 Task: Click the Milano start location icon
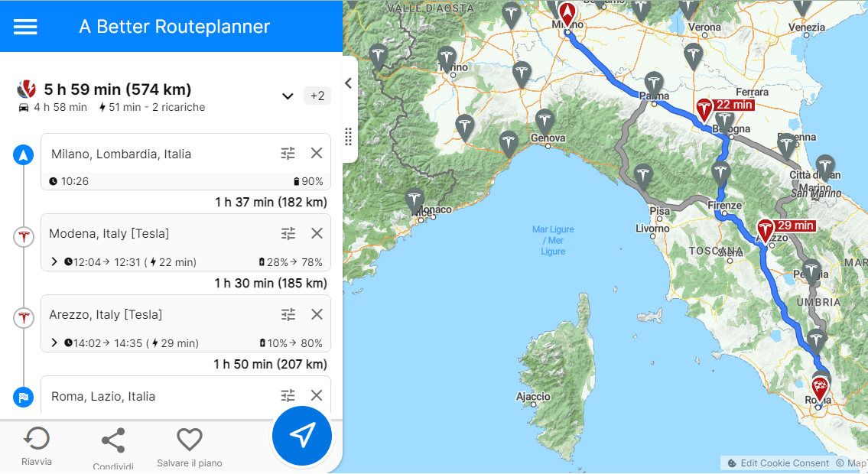point(23,155)
